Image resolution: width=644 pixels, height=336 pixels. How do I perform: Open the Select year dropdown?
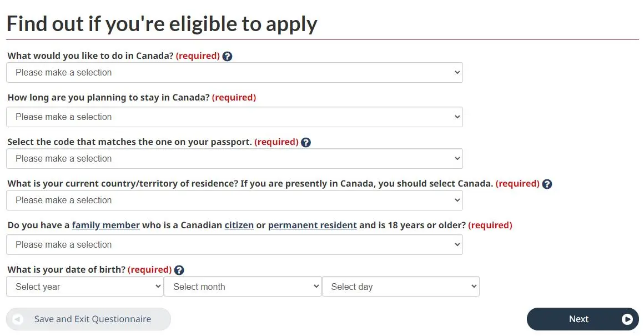[84, 287]
